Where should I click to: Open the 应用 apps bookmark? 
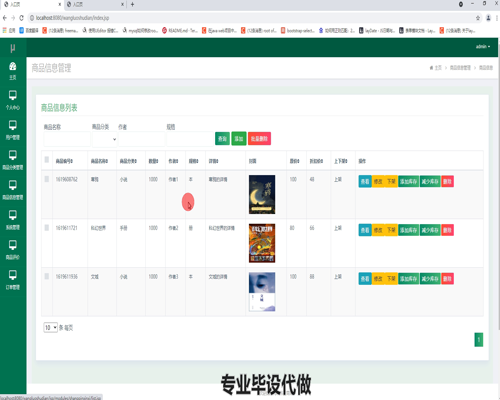tap(9, 30)
